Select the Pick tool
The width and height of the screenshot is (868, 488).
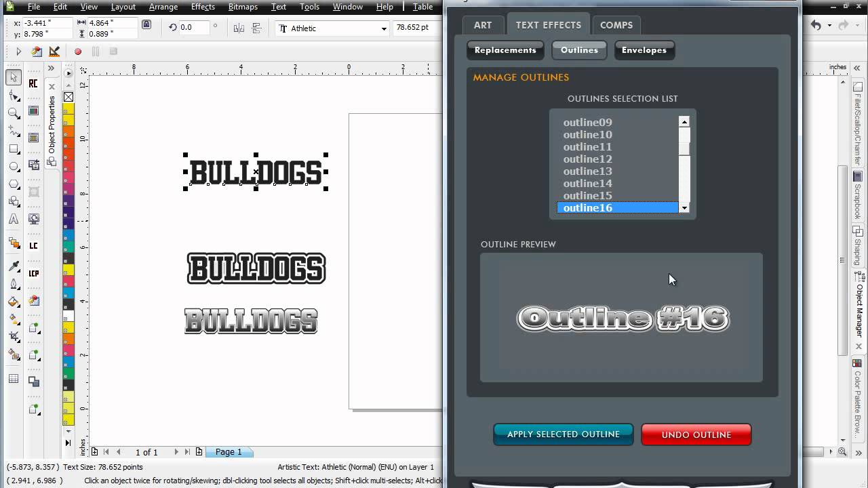point(12,77)
